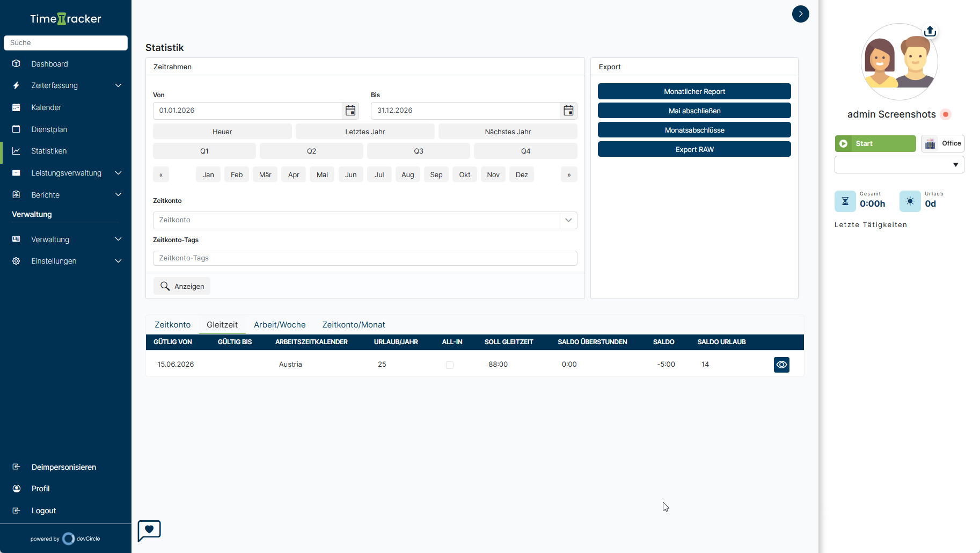Expand the Zeiterfassung submenu
Viewport: 980px width, 553px height.
click(119, 85)
